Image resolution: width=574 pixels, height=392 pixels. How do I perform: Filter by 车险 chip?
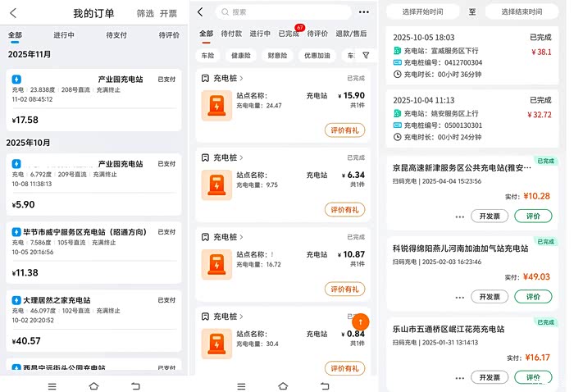[207, 56]
